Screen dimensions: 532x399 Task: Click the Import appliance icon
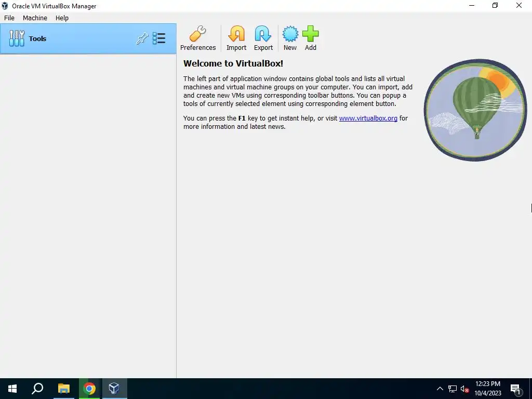(x=236, y=38)
